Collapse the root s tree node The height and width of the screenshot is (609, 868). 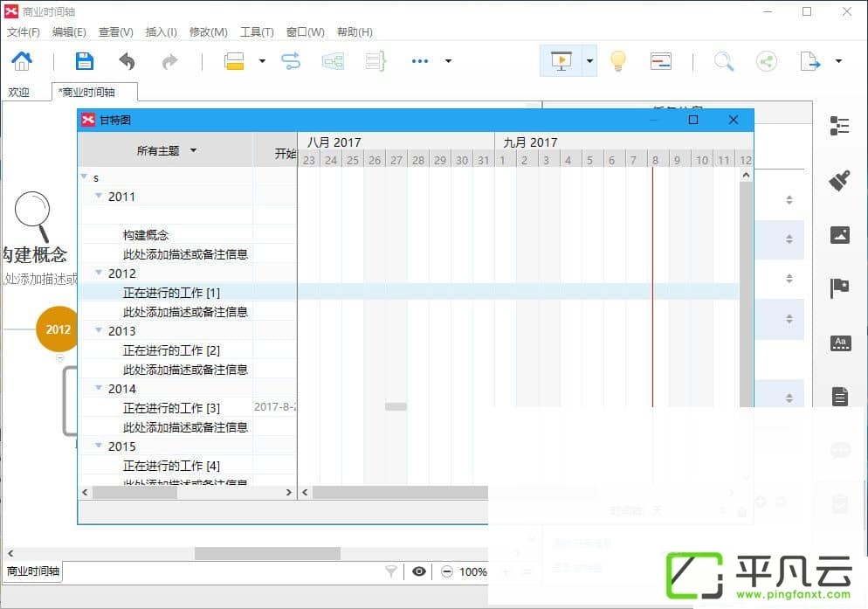tap(84, 176)
